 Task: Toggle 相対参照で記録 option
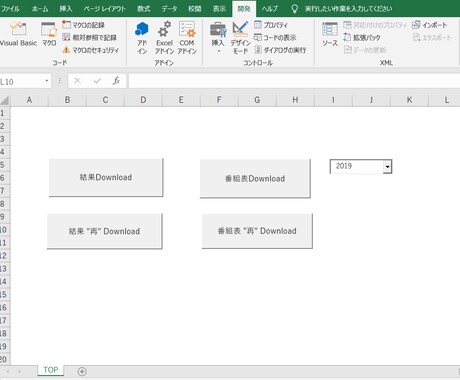tap(90, 37)
